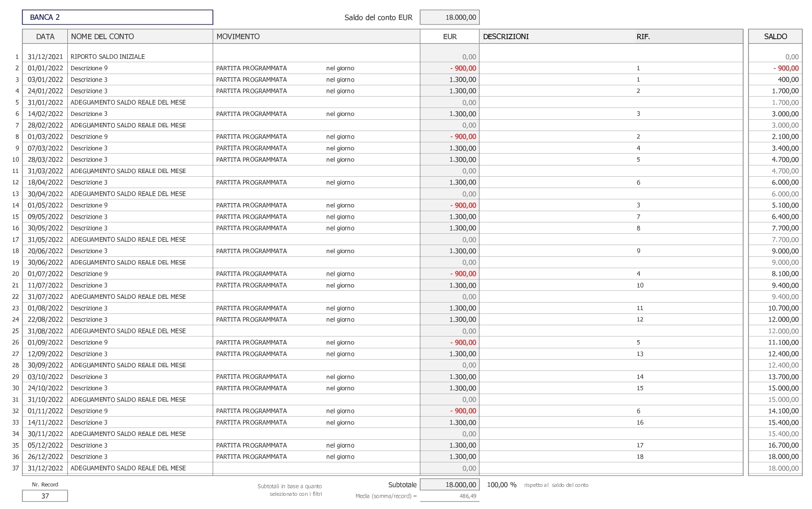Viewport: 812px width, 509px height.
Task: Click the MOVIMENTO column header
Action: pos(316,36)
